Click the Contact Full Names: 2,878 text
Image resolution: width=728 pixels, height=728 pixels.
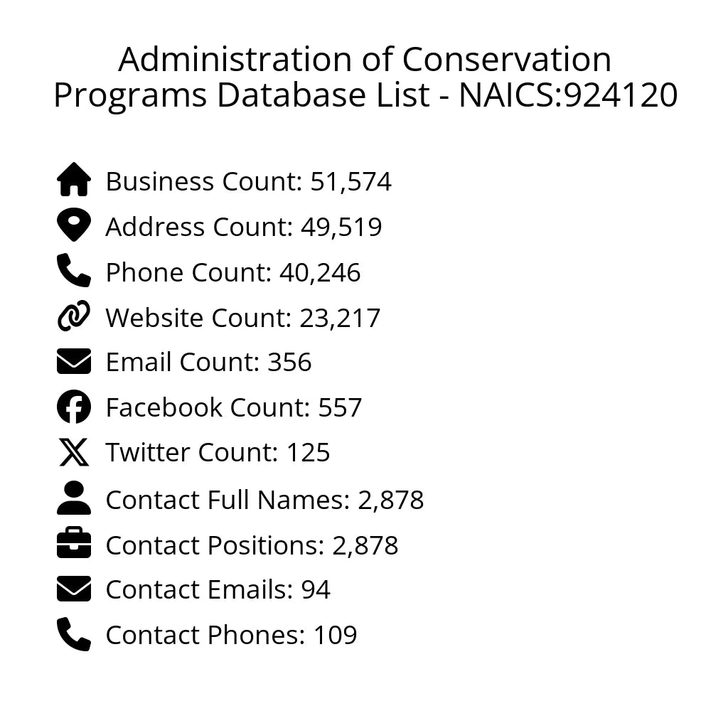[x=264, y=500]
